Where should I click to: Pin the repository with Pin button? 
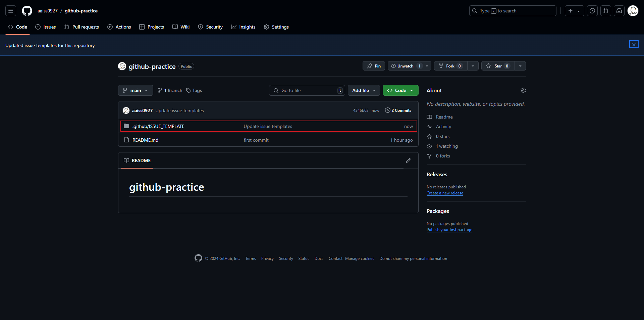click(x=374, y=66)
